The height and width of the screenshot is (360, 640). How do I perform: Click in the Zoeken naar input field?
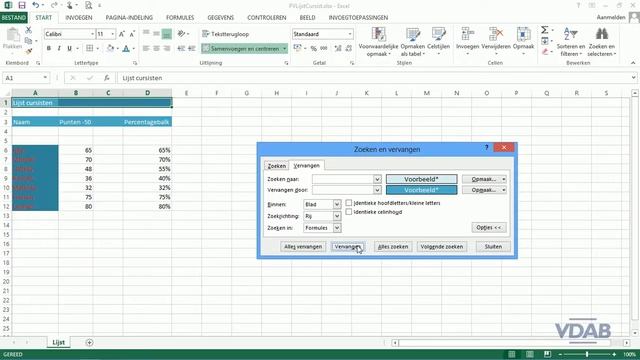click(x=343, y=179)
